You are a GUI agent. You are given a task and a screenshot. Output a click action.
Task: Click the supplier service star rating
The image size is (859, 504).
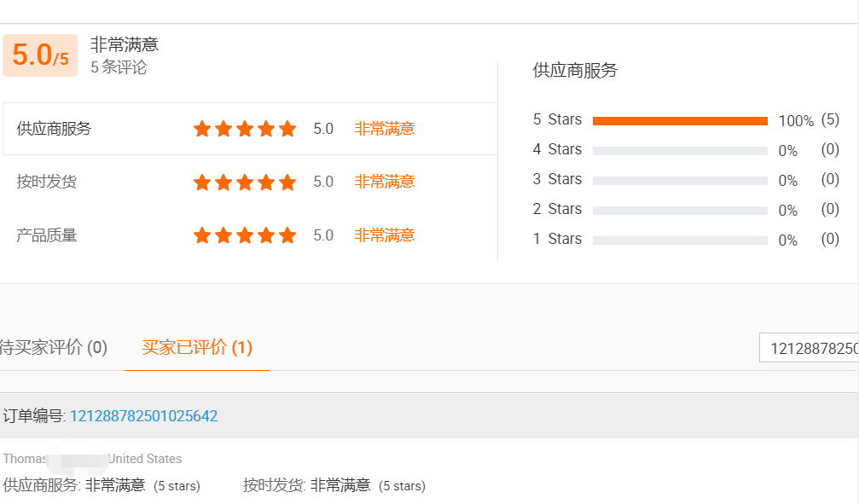click(x=245, y=129)
